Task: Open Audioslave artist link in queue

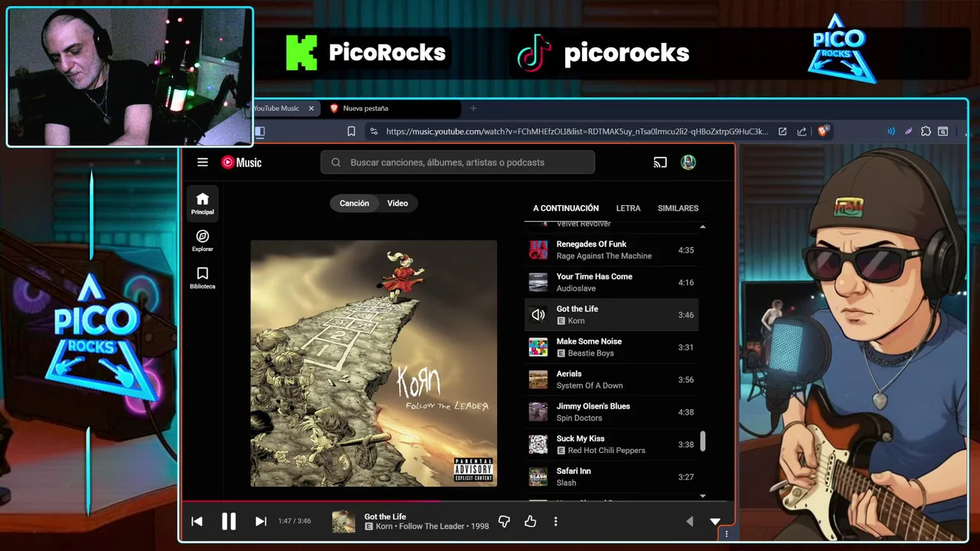Action: (577, 289)
